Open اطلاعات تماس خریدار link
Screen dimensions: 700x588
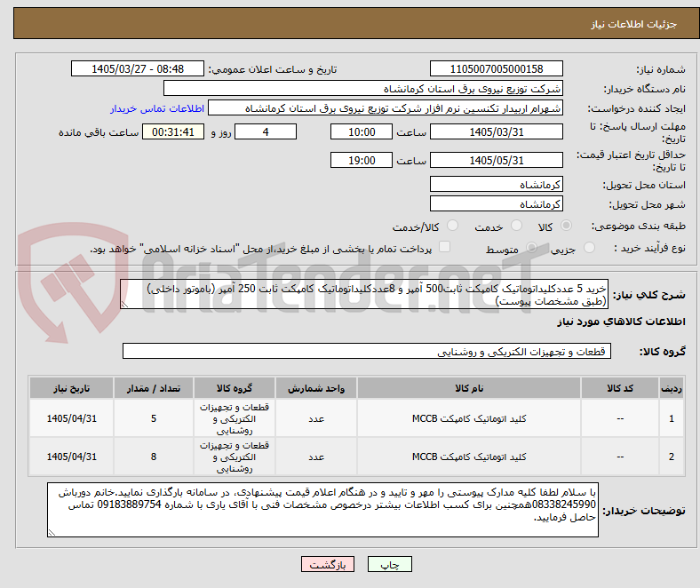(157, 108)
